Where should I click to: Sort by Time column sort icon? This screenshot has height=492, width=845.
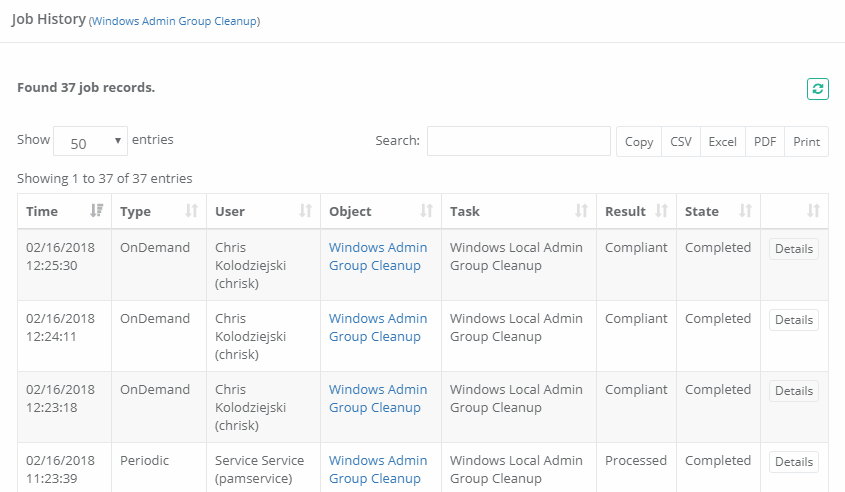96,211
